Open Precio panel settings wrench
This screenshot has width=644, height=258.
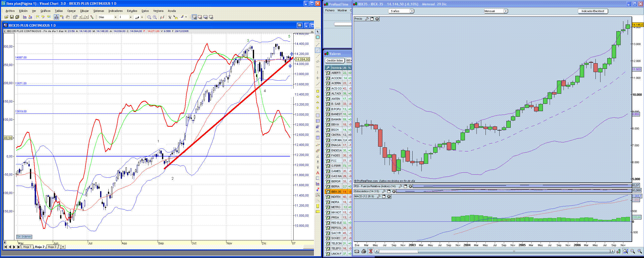pos(367,19)
